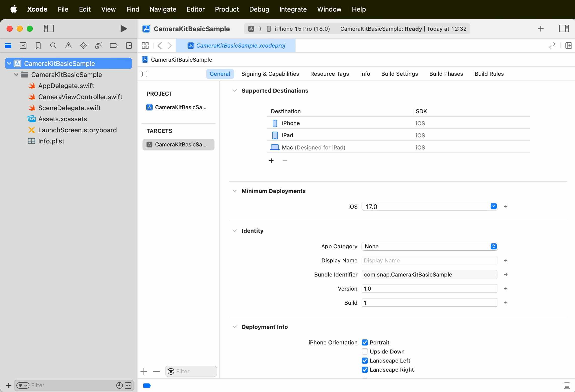Click the Add Editor split icon
575x392 pixels.
pos(568,46)
